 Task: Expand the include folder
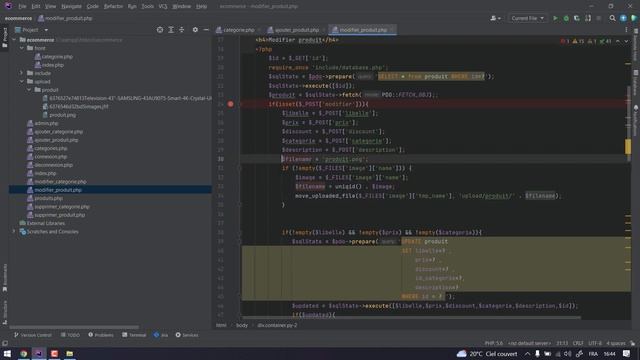pos(22,73)
